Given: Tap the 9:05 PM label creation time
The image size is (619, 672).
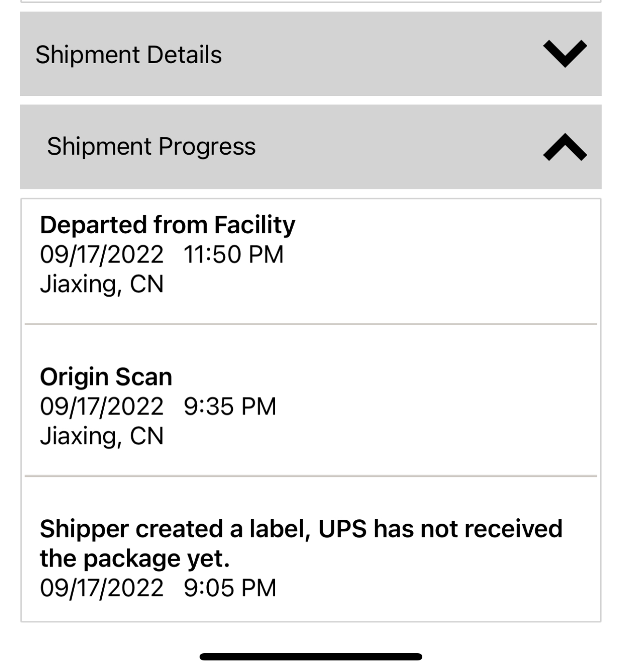Looking at the screenshot, I should [230, 588].
